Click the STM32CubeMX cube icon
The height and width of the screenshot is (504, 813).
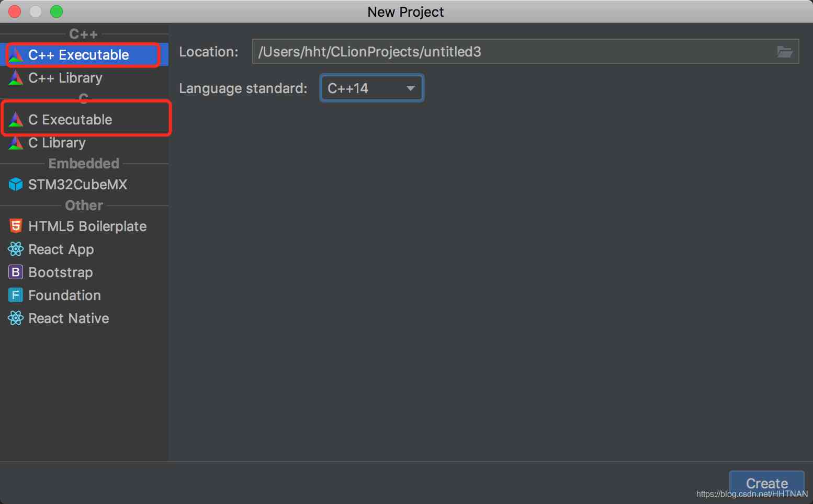[16, 185]
